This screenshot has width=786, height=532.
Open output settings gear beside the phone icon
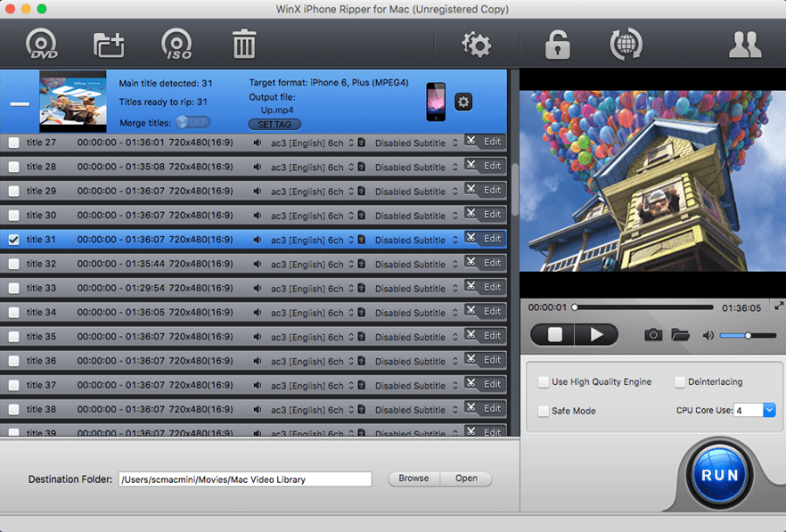463,102
